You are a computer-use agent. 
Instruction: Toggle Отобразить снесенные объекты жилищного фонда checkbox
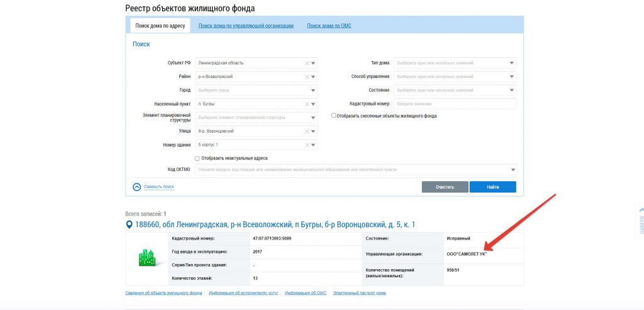click(333, 116)
